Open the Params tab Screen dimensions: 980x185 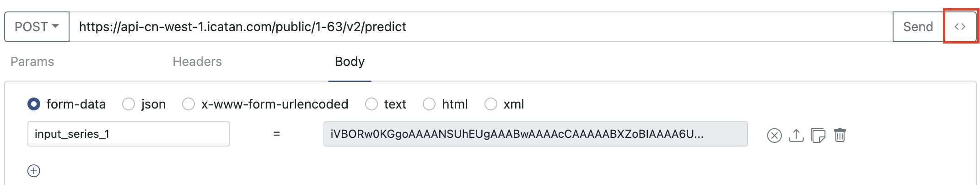coord(32,62)
